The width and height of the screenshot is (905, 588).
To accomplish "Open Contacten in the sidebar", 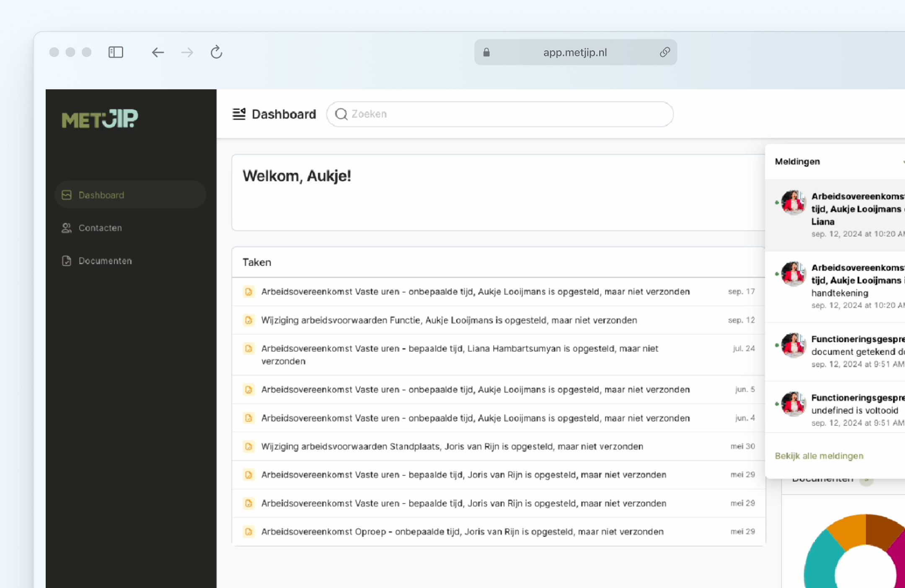I will pyautogui.click(x=130, y=228).
